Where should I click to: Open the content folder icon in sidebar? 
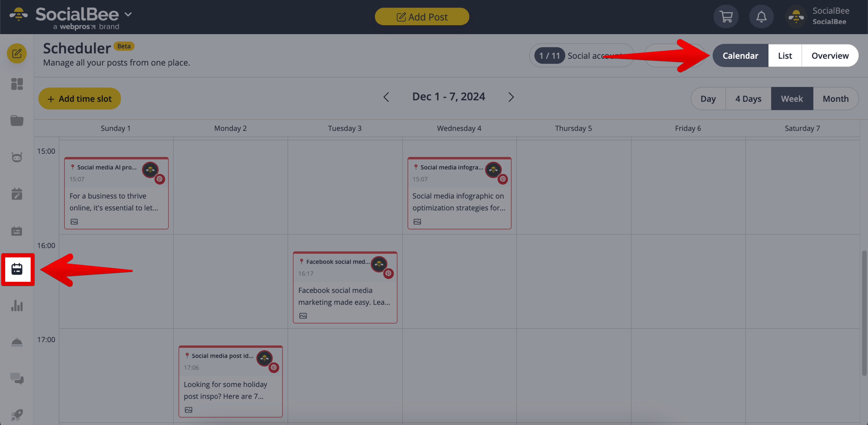[17, 120]
